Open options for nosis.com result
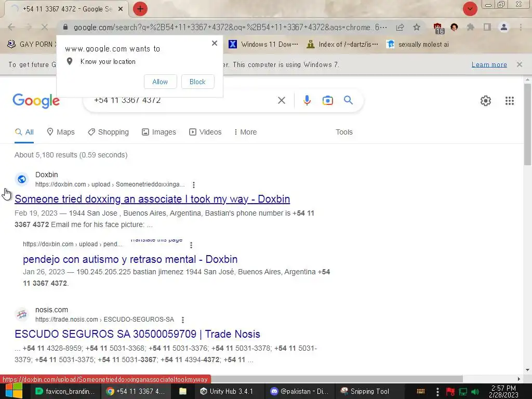 (183, 320)
